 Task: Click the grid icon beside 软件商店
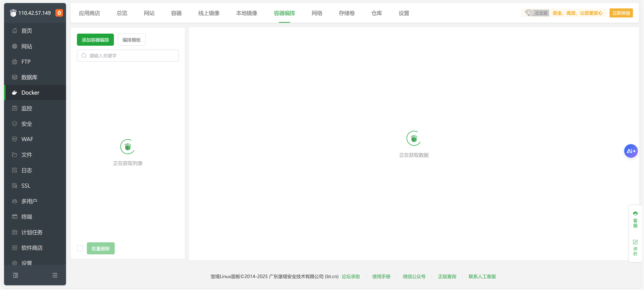point(14,247)
